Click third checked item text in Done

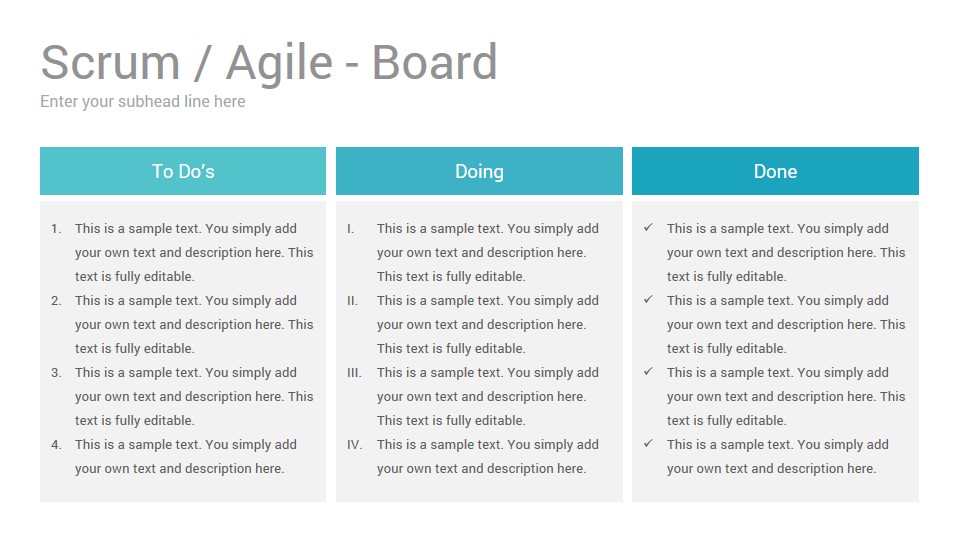[x=786, y=396]
